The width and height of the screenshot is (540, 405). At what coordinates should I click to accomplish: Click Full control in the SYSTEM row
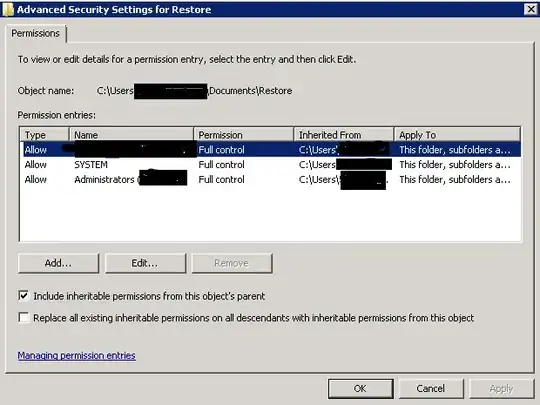tap(221, 165)
